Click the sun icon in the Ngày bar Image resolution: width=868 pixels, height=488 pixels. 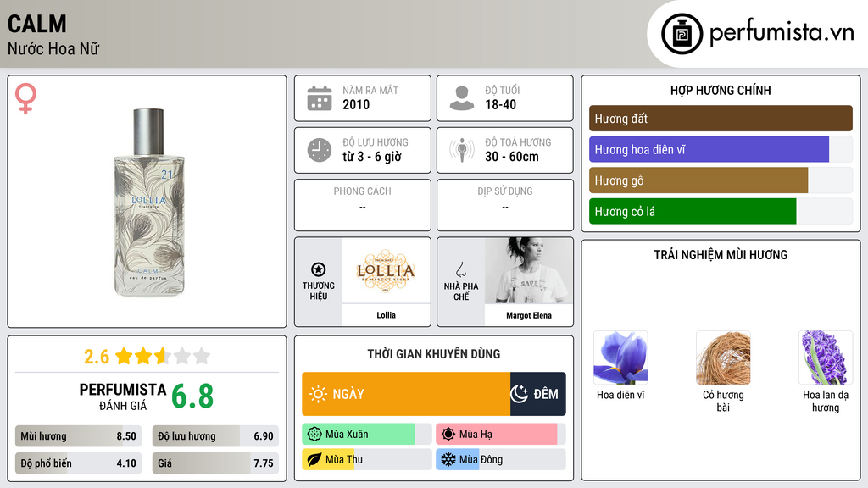[x=319, y=394]
